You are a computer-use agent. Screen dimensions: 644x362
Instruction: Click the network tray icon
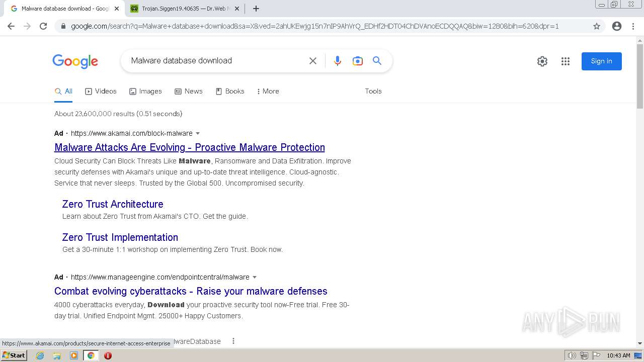584,355
